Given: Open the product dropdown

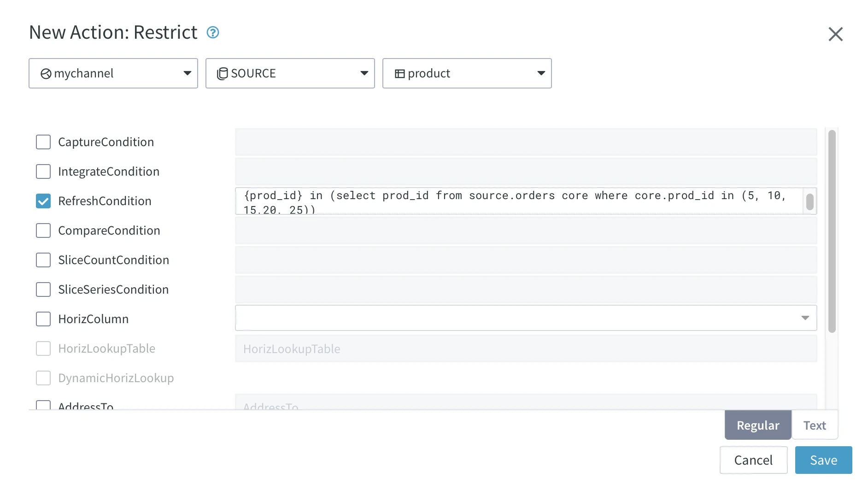Looking at the screenshot, I should 540,73.
